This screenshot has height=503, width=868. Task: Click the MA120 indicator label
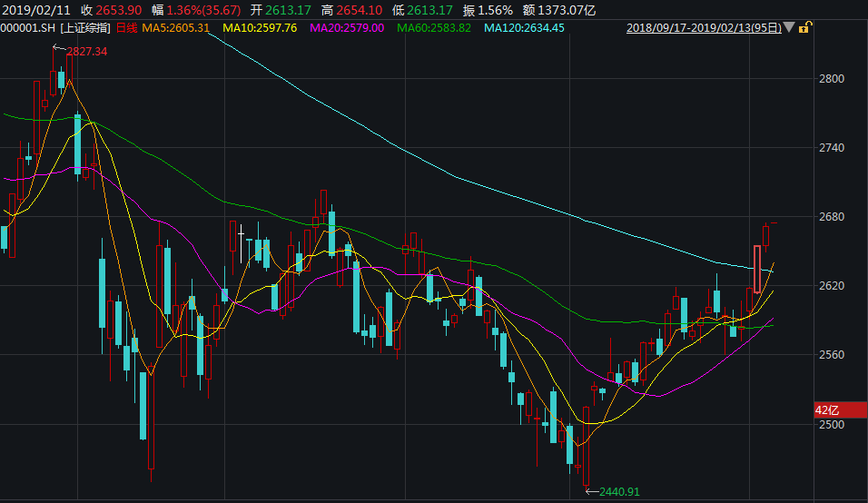coord(524,28)
